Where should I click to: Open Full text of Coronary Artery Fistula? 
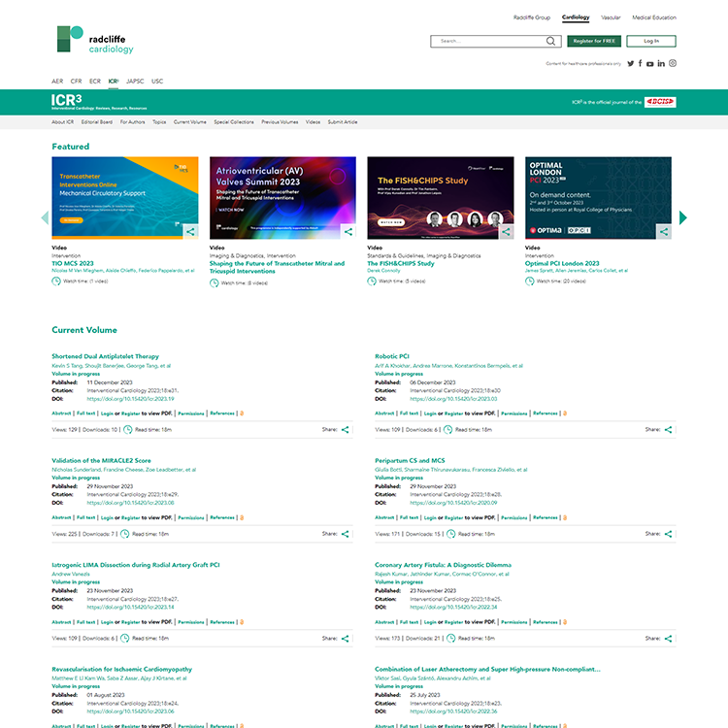tap(409, 622)
